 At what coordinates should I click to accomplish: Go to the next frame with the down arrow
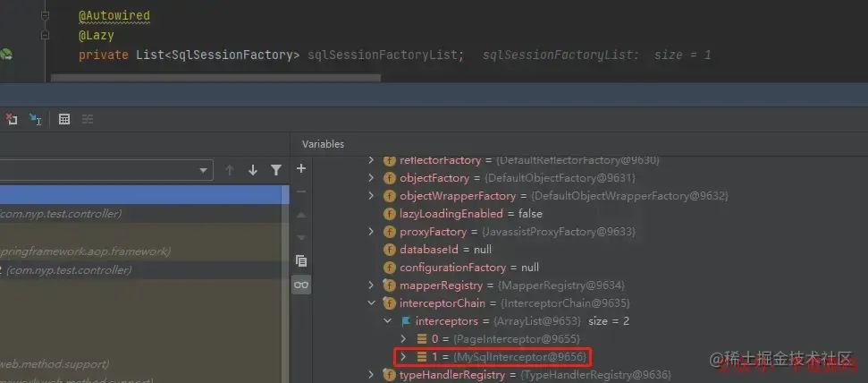coord(253,170)
